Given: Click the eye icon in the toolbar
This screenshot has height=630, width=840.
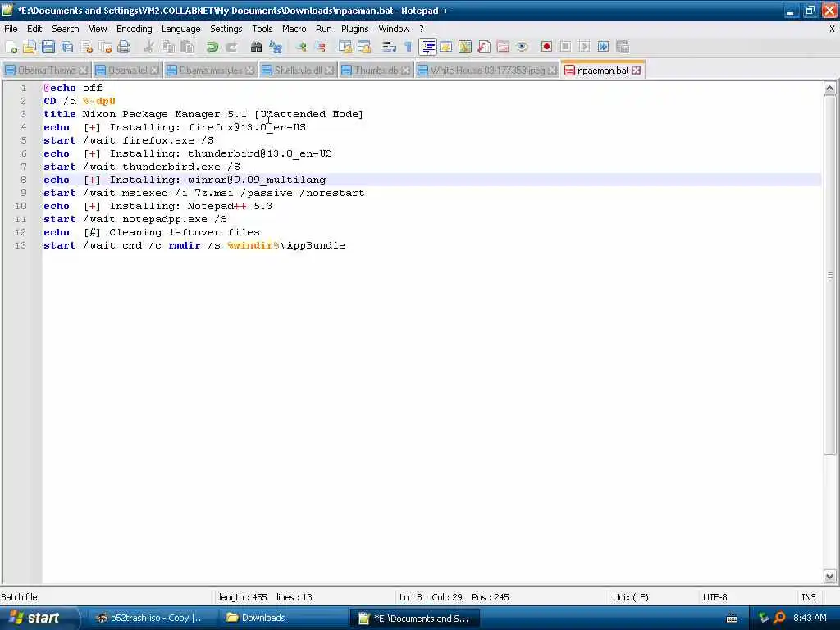Looking at the screenshot, I should [522, 47].
